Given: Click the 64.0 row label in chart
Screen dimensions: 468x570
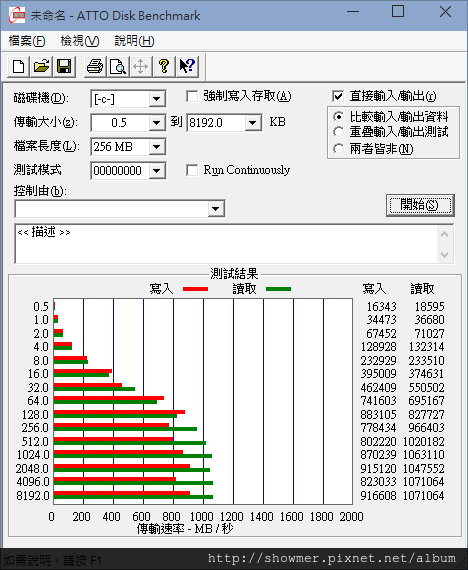Looking at the screenshot, I should click(x=38, y=401).
